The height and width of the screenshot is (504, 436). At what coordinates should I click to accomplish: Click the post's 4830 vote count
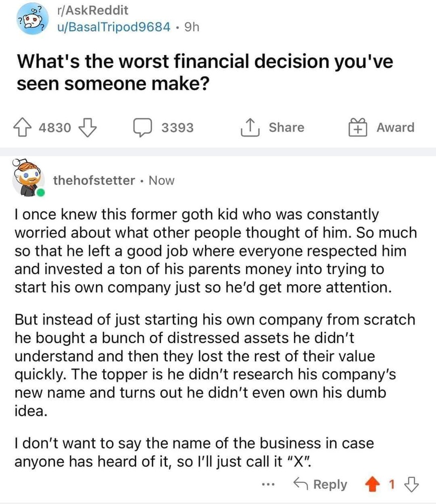(x=55, y=128)
